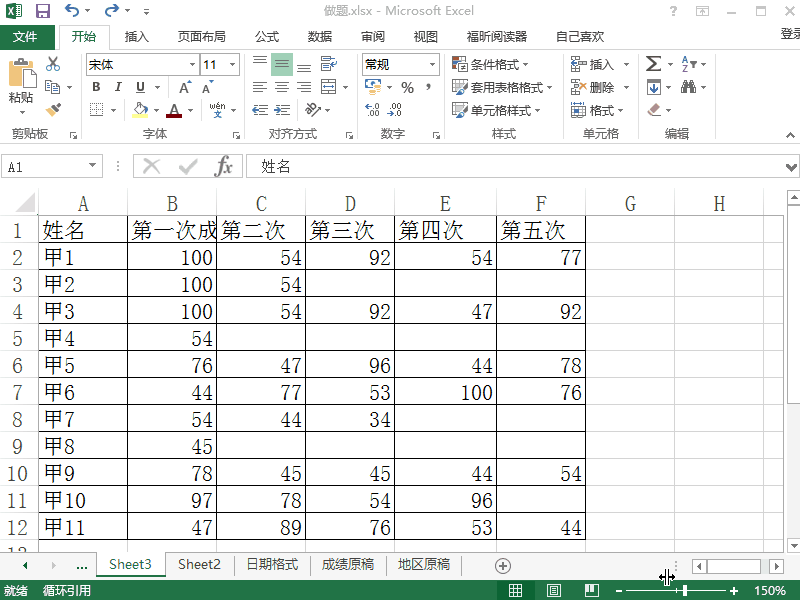The image size is (800, 600).
Task: Toggle center horizontal alignment
Action: [x=282, y=87]
